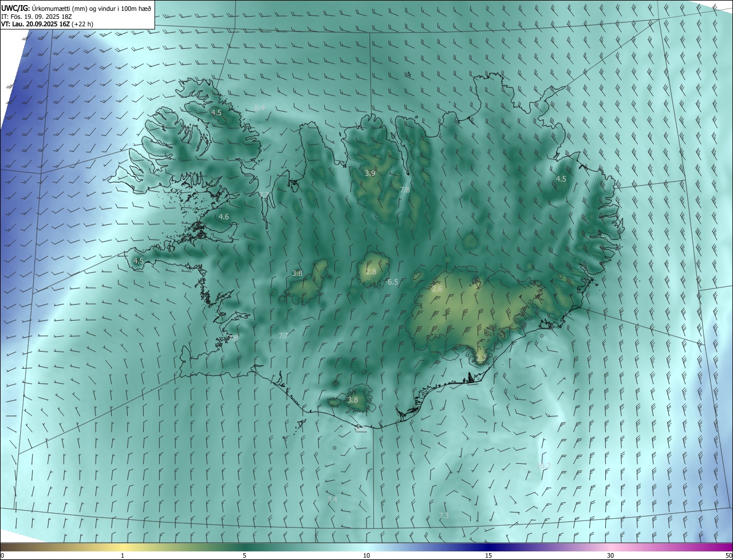Click the 1 tick label on the colour scale

point(123,555)
